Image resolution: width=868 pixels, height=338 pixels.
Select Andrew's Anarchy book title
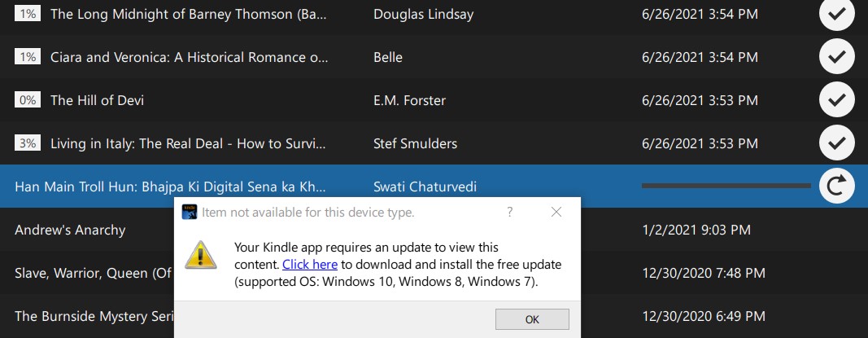70,230
